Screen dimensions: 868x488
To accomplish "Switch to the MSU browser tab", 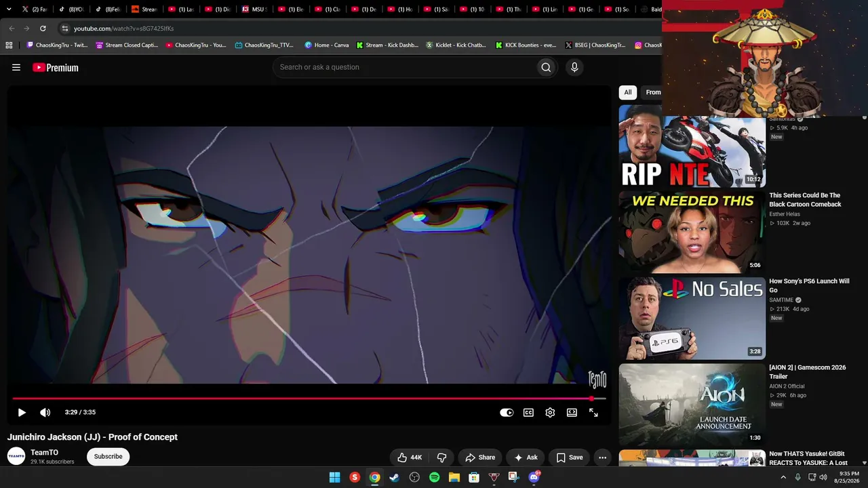I will point(255,9).
